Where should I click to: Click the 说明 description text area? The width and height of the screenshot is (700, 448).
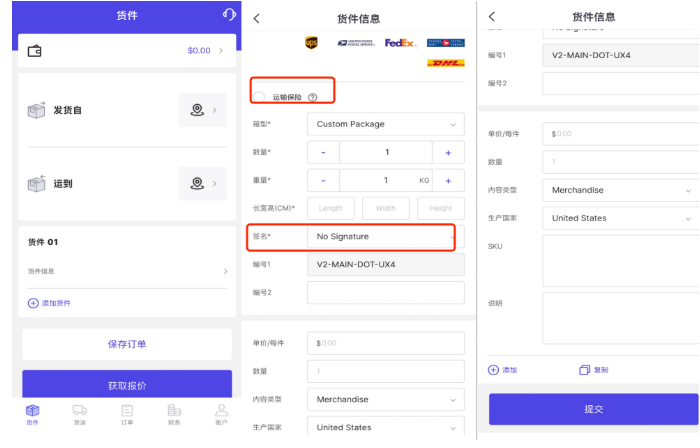(621, 318)
